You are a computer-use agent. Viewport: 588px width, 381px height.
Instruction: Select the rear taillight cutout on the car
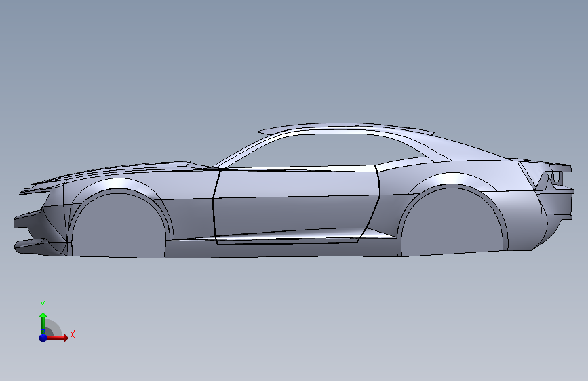(557, 178)
